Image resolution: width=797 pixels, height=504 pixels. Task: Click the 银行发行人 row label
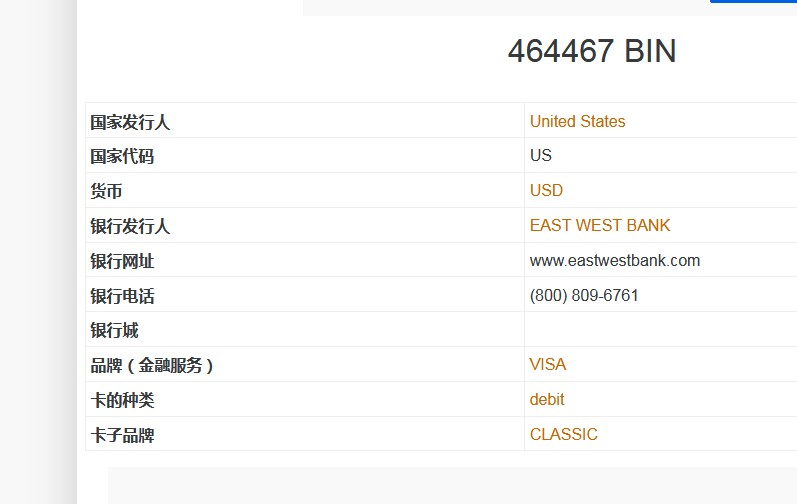[x=130, y=226]
